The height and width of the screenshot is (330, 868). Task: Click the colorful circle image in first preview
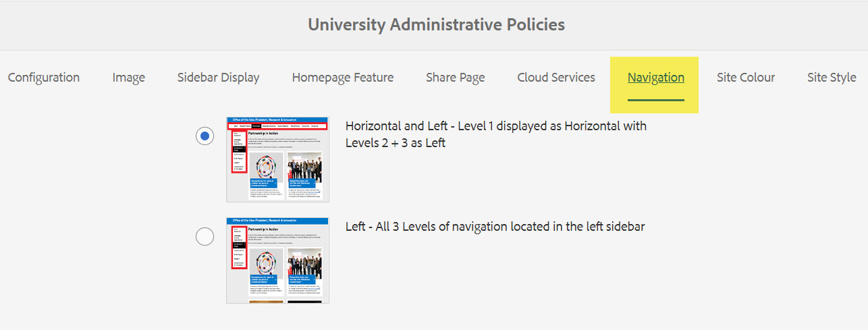(x=267, y=166)
